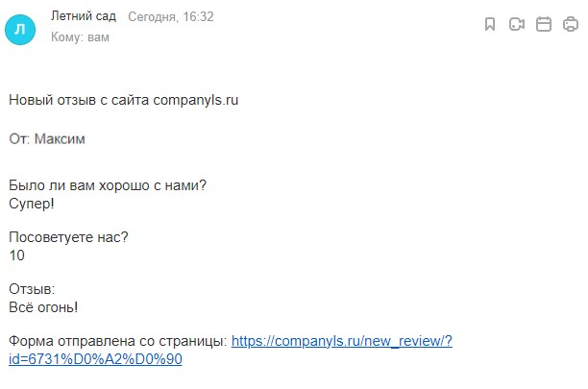Click the 'Сегодня, 16:32' timestamp
Viewport: 588px width, 389px height.
click(x=171, y=17)
